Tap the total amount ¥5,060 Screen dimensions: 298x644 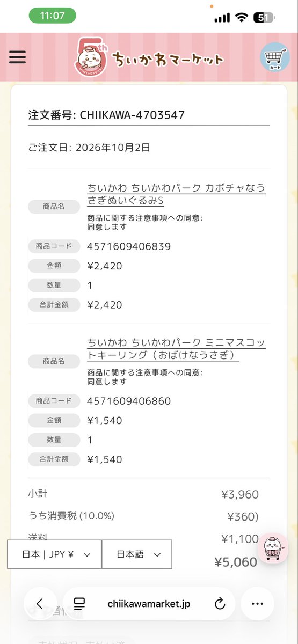click(236, 561)
